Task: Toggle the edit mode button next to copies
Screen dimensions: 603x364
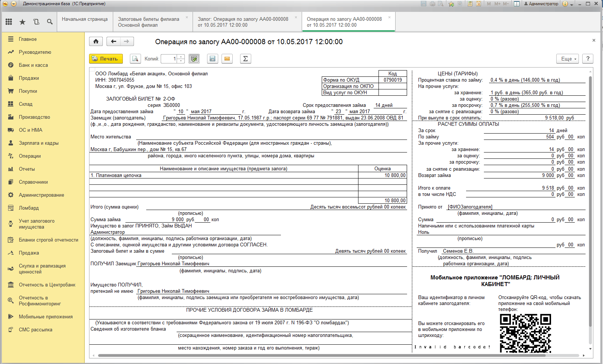Action: [x=194, y=59]
